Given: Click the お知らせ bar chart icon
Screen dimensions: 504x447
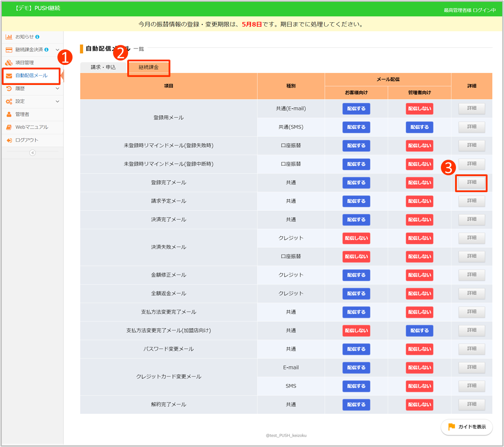Looking at the screenshot, I should coord(9,37).
